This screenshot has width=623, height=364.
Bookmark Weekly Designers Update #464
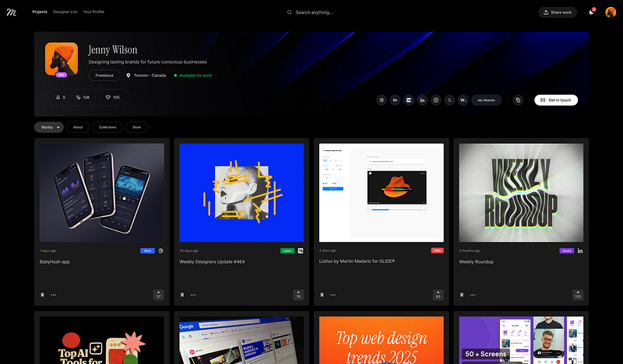182,295
